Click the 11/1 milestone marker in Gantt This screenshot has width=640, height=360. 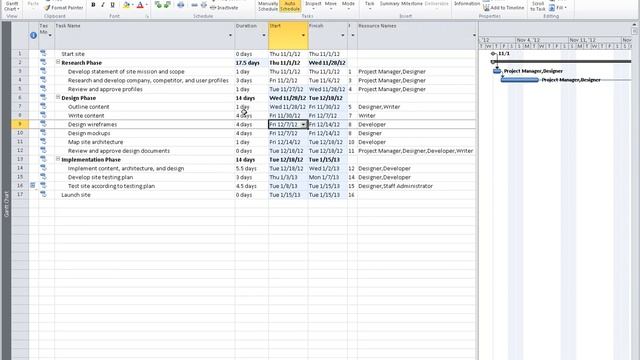click(x=493, y=53)
